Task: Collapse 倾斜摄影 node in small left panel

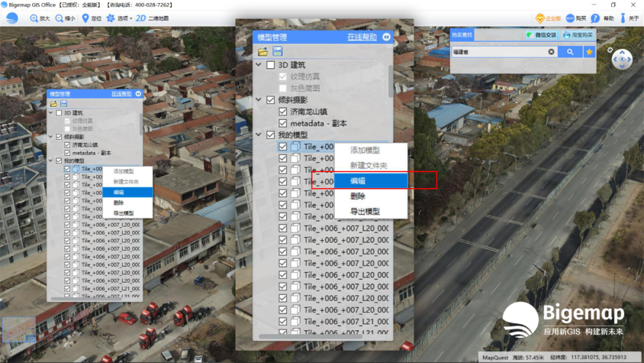Action: coord(51,137)
